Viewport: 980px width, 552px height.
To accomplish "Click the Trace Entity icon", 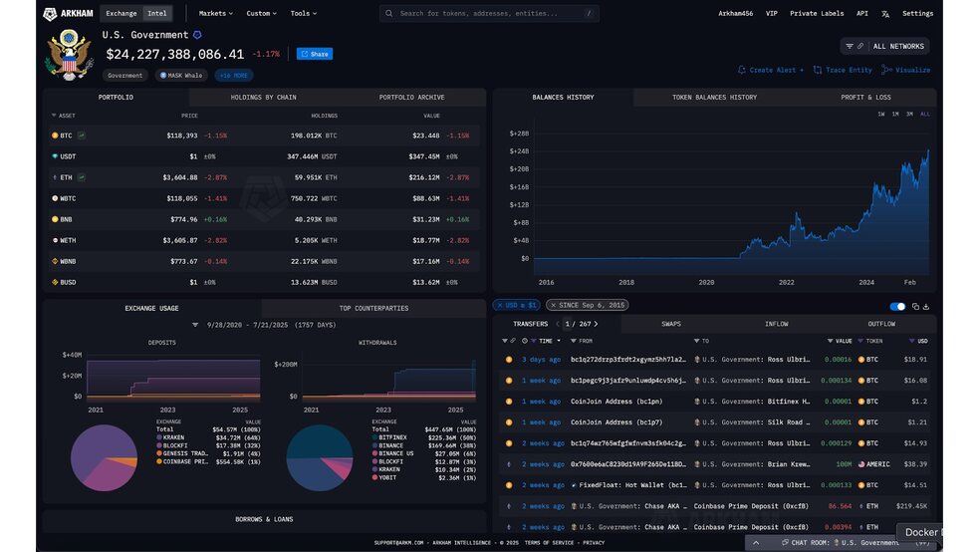I will pyautogui.click(x=818, y=70).
